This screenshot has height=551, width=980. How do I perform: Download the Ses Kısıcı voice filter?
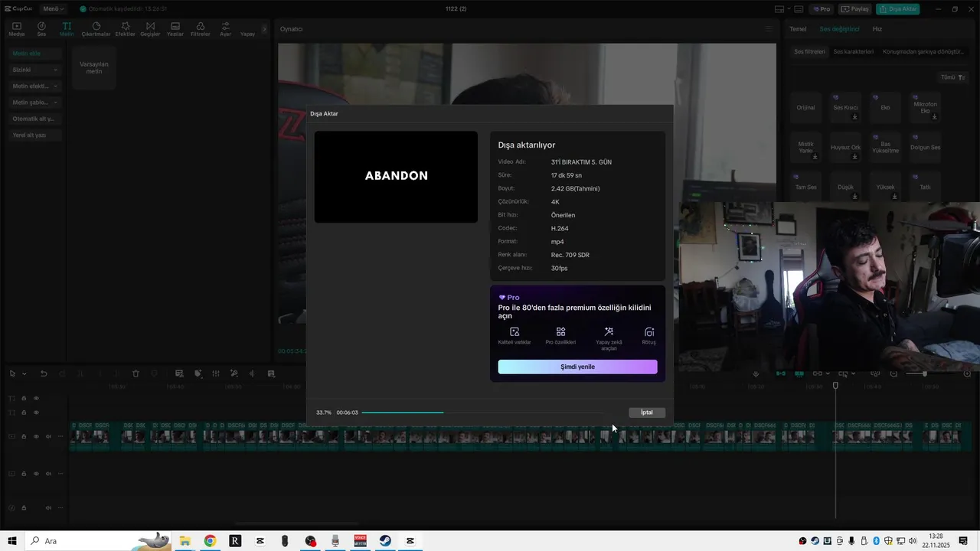click(854, 117)
